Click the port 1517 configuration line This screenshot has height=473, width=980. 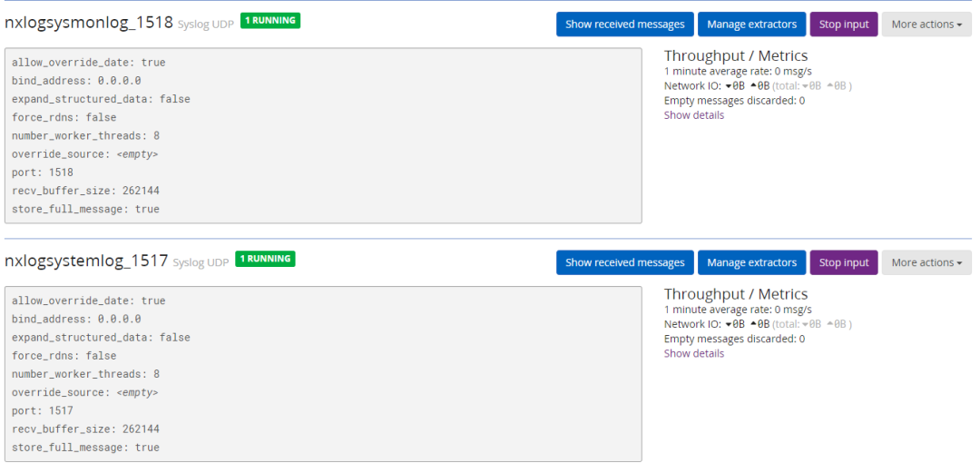pos(43,410)
